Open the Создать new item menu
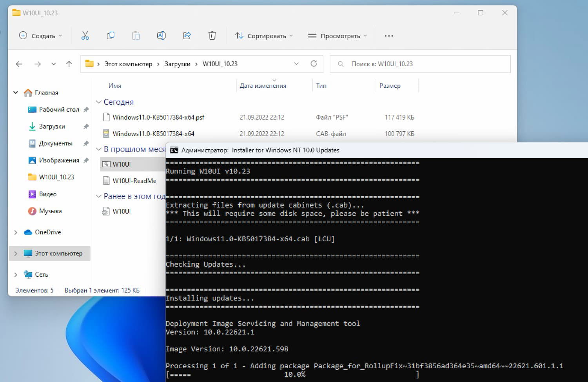The height and width of the screenshot is (382, 588). 40,36
